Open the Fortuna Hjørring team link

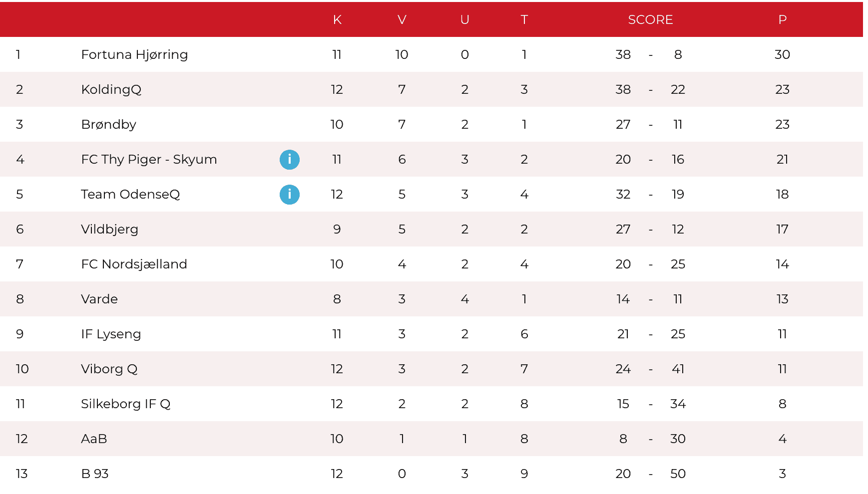(x=134, y=55)
